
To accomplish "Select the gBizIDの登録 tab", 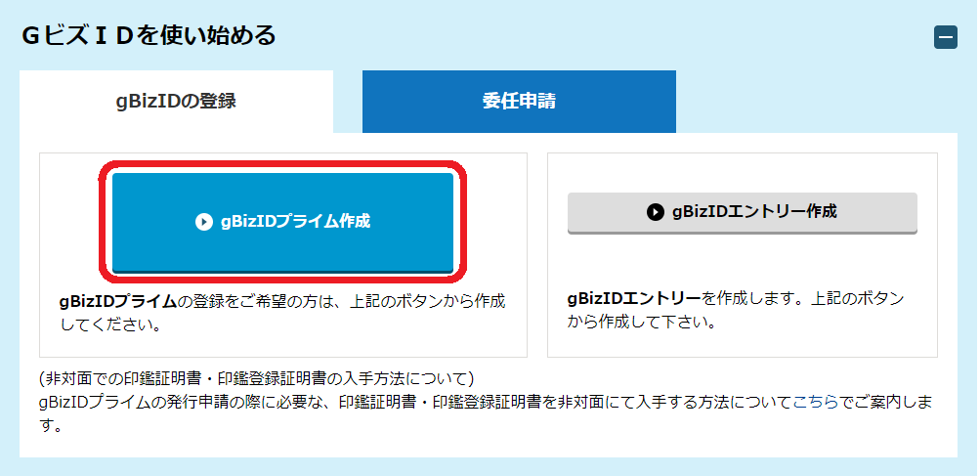I will [176, 102].
